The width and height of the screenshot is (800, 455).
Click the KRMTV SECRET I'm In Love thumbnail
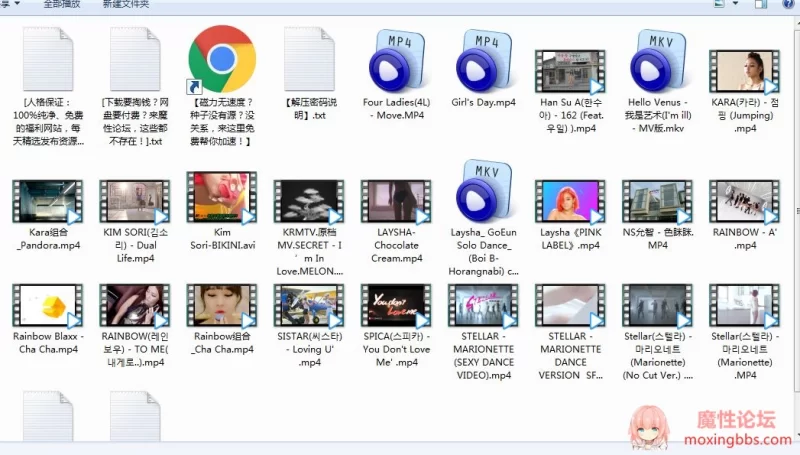click(309, 201)
